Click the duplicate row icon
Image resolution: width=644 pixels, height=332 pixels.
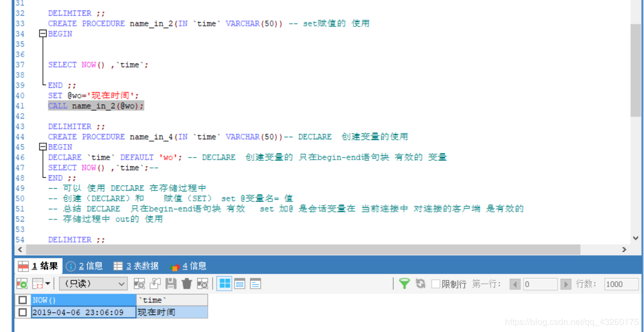tap(156, 284)
